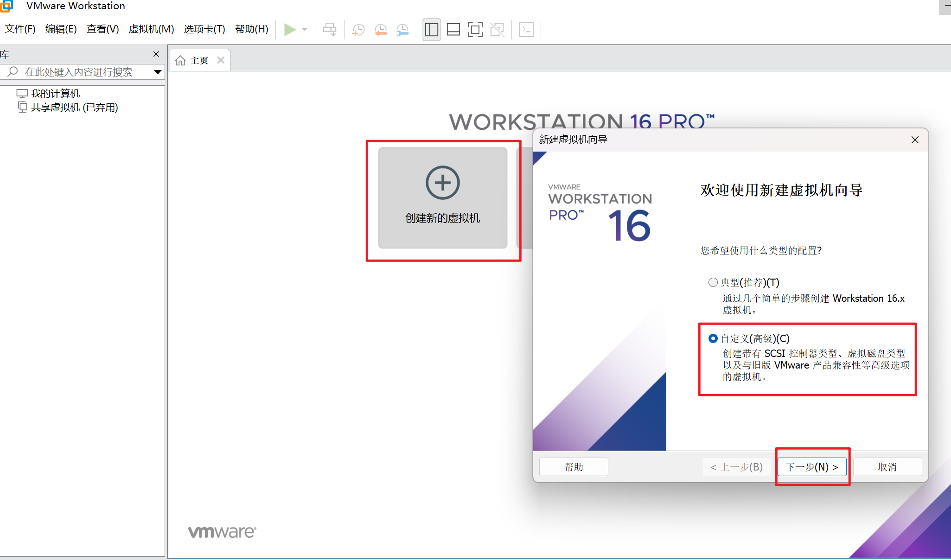Screen dimensions: 951x560
Task: Open the 虚拟机(M) menu
Action: click(x=151, y=29)
